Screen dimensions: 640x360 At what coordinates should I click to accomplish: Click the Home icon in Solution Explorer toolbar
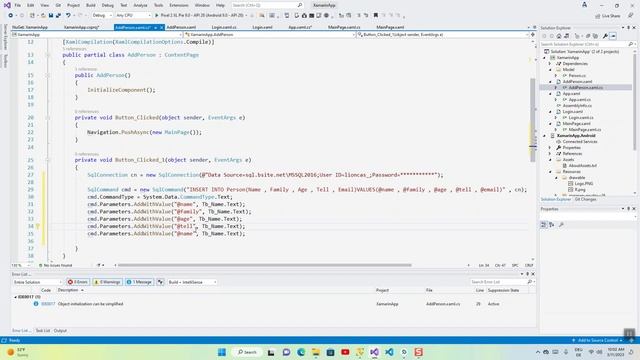tap(559, 36)
